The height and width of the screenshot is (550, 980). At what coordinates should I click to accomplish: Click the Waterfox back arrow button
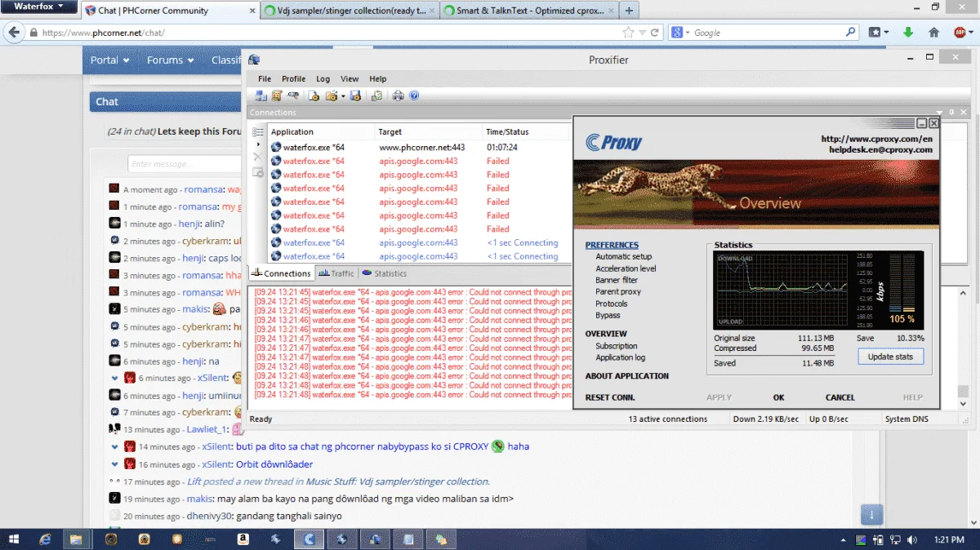(x=13, y=33)
